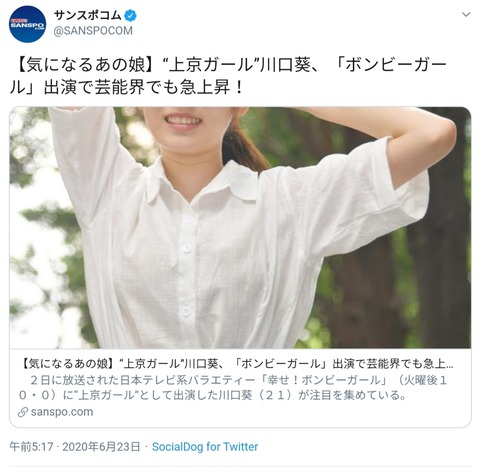Image resolution: width=480 pixels, height=467 pixels.
Task: Open the sanspo.com domain link
Action: [x=62, y=412]
